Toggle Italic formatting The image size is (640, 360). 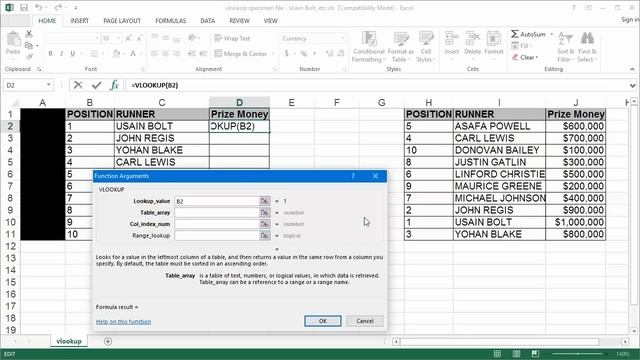[x=61, y=53]
